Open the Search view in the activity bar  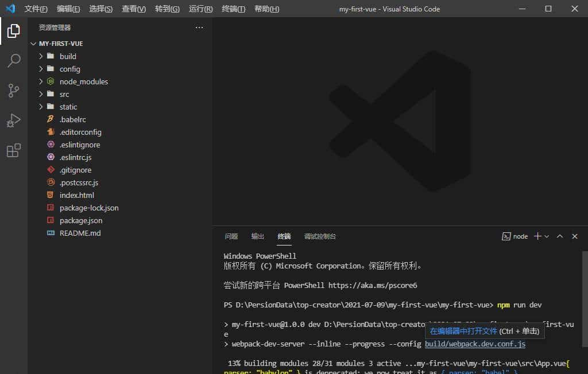tap(13, 61)
